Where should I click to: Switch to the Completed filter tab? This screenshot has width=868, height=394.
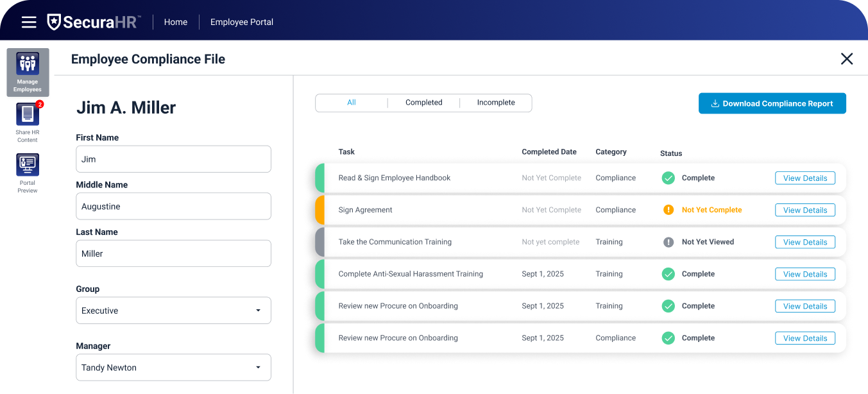pos(423,102)
